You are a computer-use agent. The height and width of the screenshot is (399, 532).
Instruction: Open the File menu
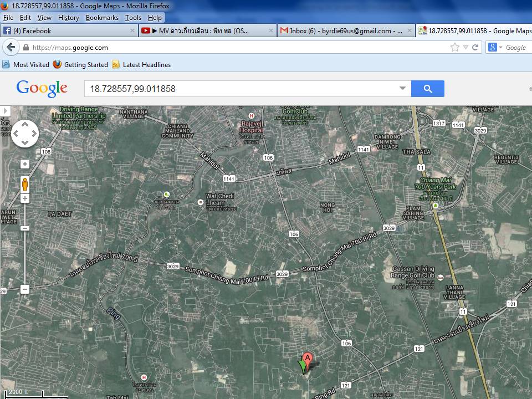point(8,18)
